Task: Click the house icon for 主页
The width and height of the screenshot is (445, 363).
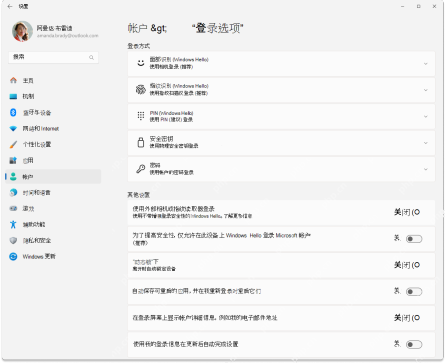Action: (13, 80)
